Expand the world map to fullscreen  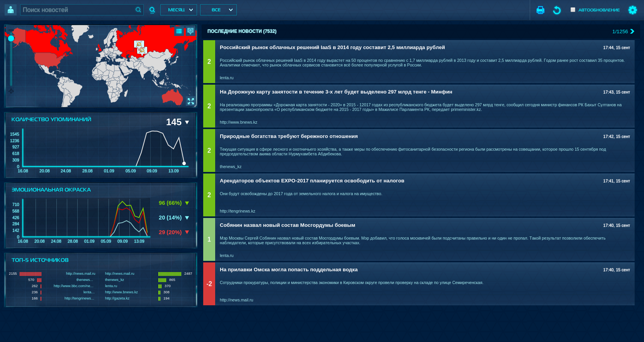tap(190, 101)
